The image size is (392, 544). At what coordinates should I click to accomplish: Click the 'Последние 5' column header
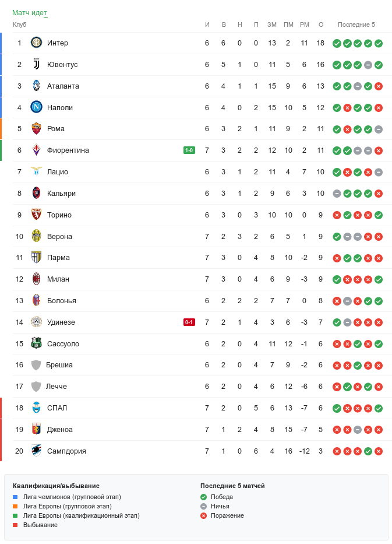[356, 24]
